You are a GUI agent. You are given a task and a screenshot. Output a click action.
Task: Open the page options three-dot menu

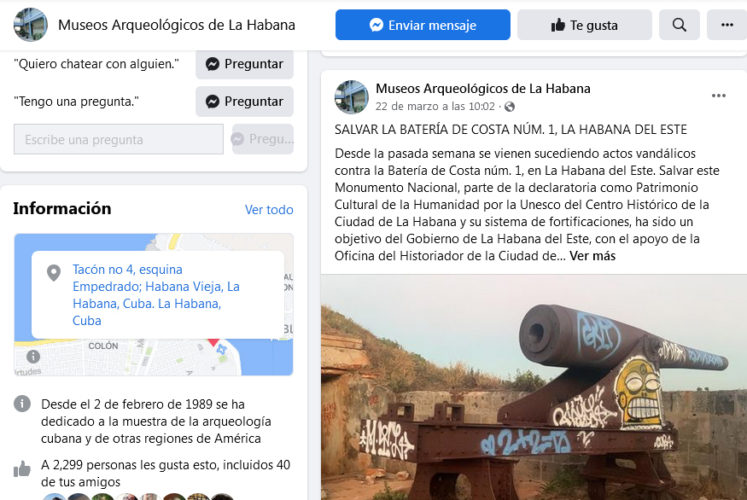pyautogui.click(x=727, y=25)
